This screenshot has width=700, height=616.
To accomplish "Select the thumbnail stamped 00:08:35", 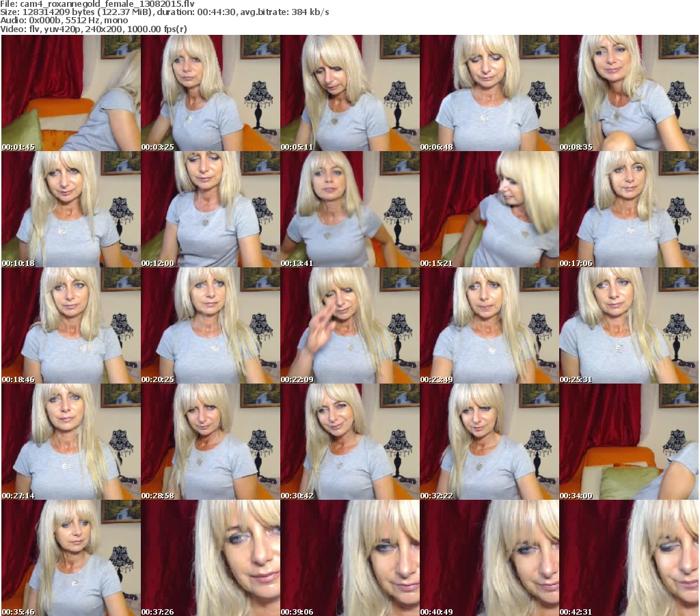I will pyautogui.click(x=629, y=93).
